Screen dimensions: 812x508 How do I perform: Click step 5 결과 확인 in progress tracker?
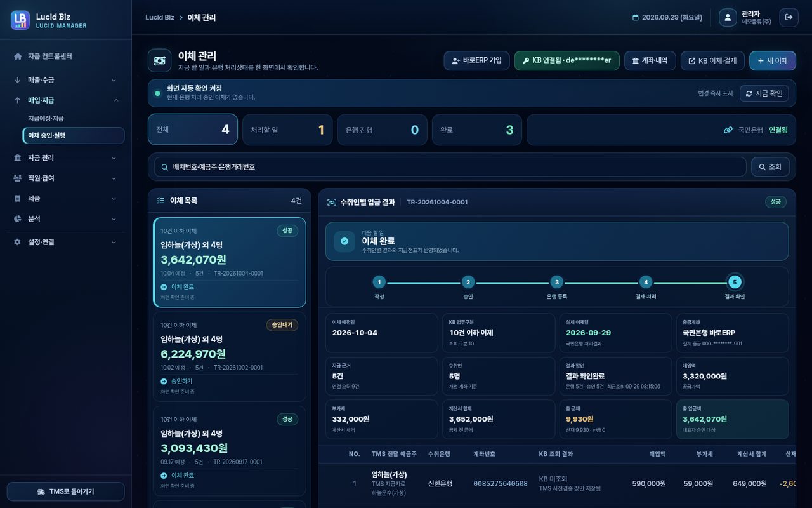[x=735, y=287]
